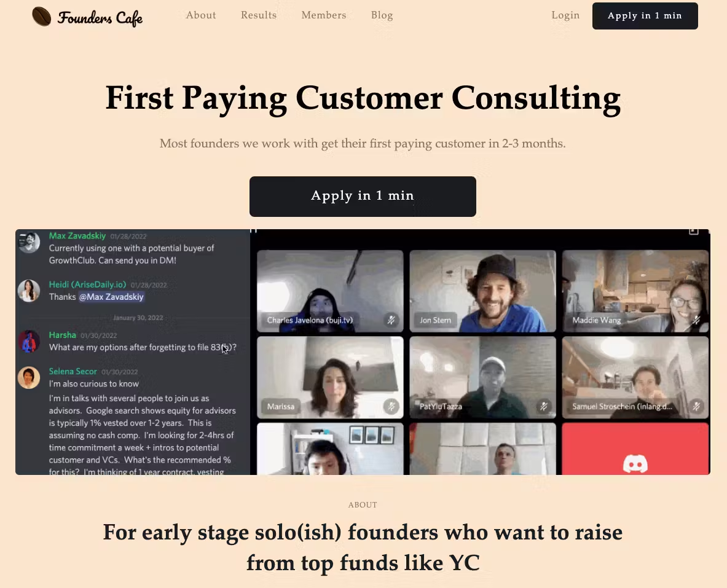Image resolution: width=727 pixels, height=588 pixels.
Task: Click the Login link
Action: pyautogui.click(x=565, y=15)
